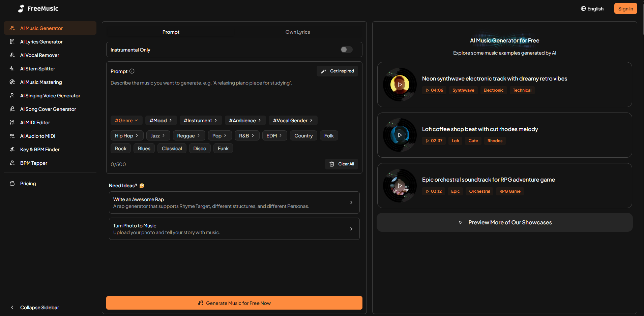Expand Preview More of Our Showcases
644x316 pixels.
coord(504,222)
